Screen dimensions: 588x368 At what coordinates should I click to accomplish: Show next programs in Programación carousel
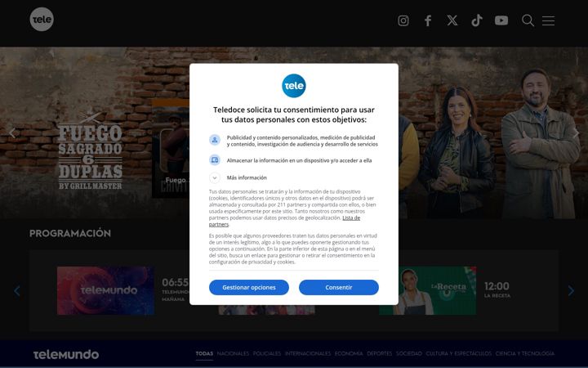[x=571, y=290]
